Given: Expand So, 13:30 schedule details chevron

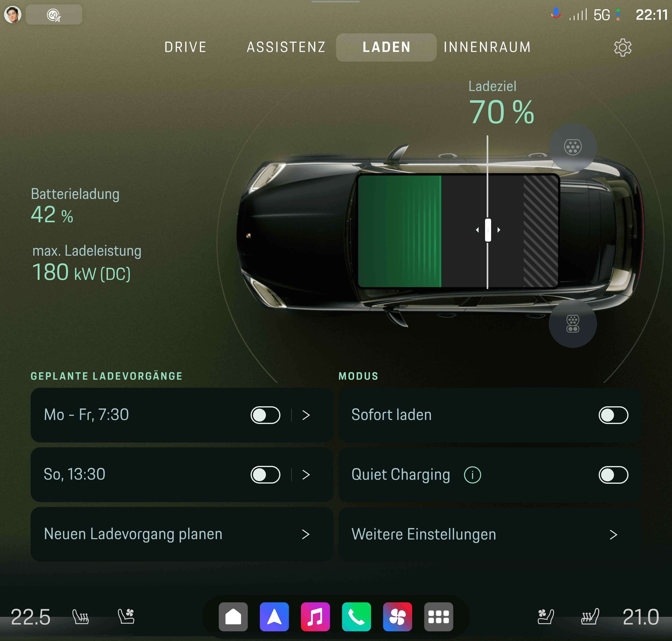Looking at the screenshot, I should pyautogui.click(x=306, y=475).
